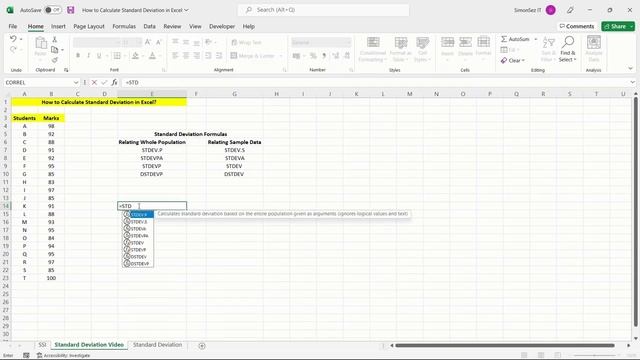Switch to the Insert ribbon tab
The width and height of the screenshot is (640, 360).
58,26
